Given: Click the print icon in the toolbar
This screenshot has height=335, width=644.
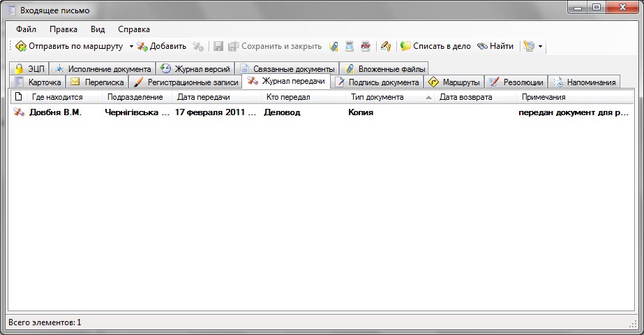Looking at the screenshot, I should click(x=350, y=46).
